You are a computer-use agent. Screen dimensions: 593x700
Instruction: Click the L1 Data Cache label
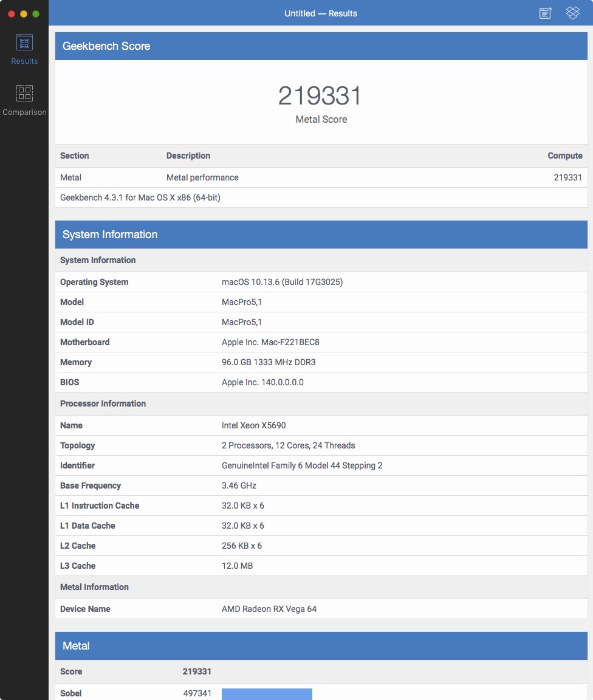click(x=87, y=526)
